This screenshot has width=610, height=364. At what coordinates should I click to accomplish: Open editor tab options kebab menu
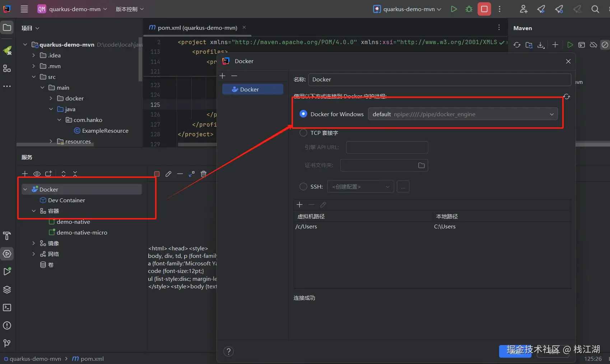[499, 28]
